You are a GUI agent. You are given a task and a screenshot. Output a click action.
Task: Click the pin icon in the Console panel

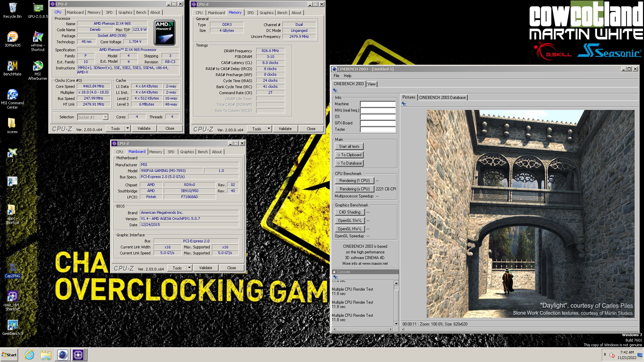335,277
